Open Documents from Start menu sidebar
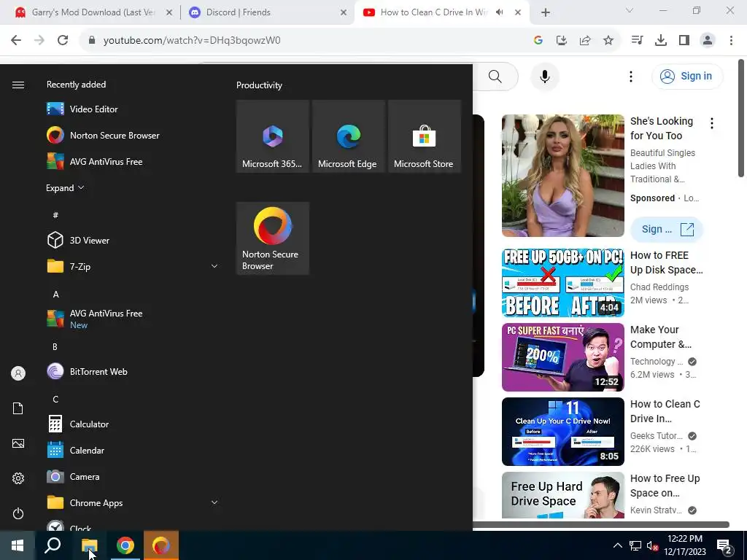The image size is (747, 560). pyautogui.click(x=18, y=408)
